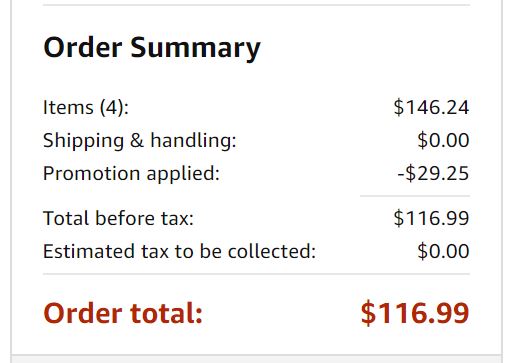Select the Estimated tax to be collected label
Image resolution: width=508 pixels, height=363 pixels.
(x=179, y=251)
